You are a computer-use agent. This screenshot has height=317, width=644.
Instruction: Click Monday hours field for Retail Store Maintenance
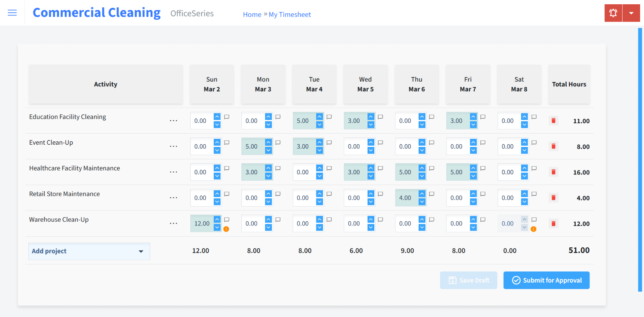(x=253, y=198)
